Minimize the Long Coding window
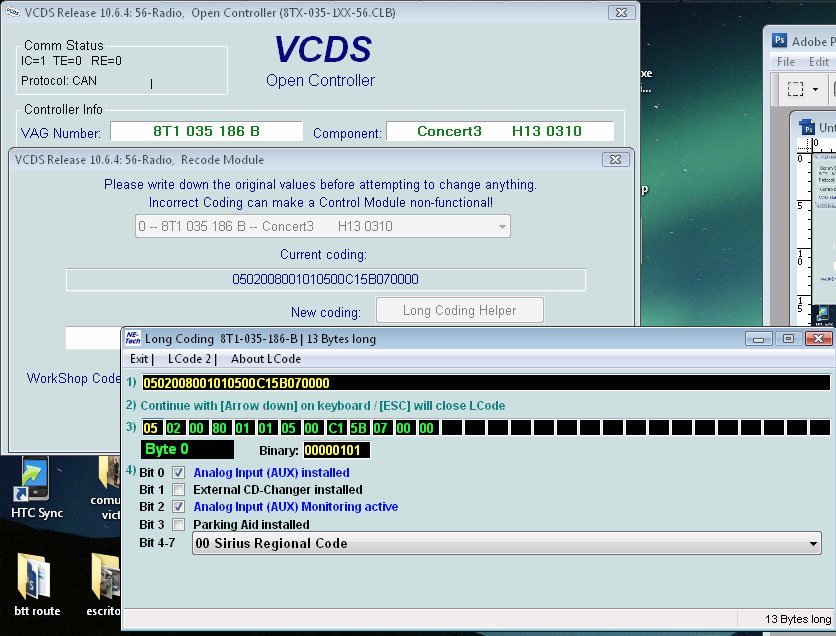836x636 pixels. 758,339
